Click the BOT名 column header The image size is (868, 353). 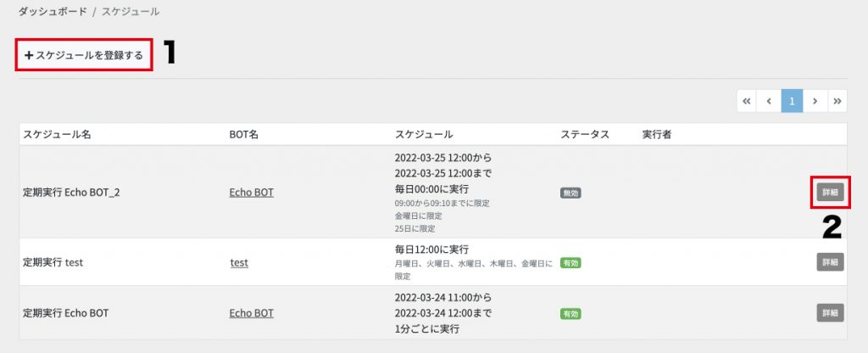click(x=244, y=135)
